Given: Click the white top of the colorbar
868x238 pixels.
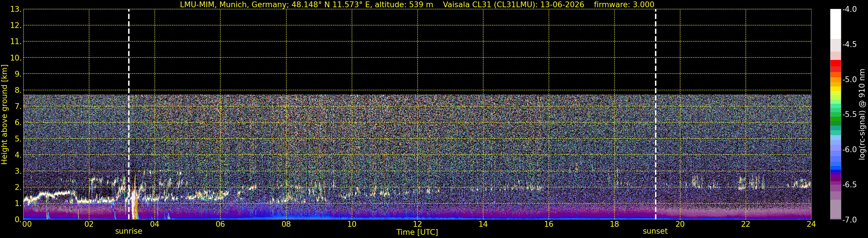Looking at the screenshot, I should pos(836,24).
